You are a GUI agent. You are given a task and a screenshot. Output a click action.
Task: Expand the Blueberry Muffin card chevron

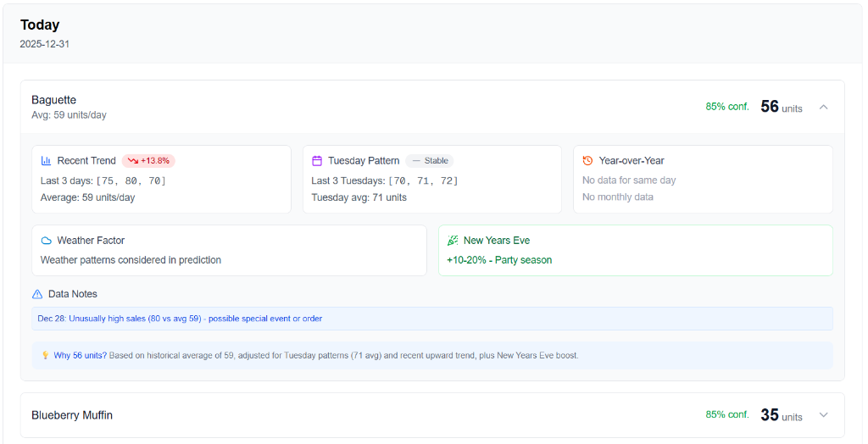pos(823,415)
